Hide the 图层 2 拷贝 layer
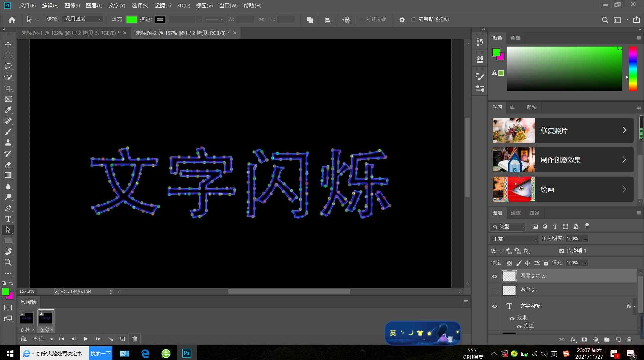Viewport: 644px width, 360px height. click(x=494, y=277)
